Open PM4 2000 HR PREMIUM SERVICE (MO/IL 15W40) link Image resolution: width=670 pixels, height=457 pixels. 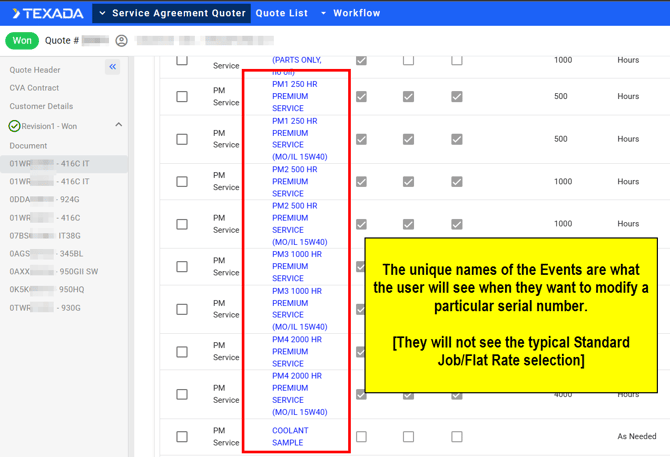click(299, 394)
